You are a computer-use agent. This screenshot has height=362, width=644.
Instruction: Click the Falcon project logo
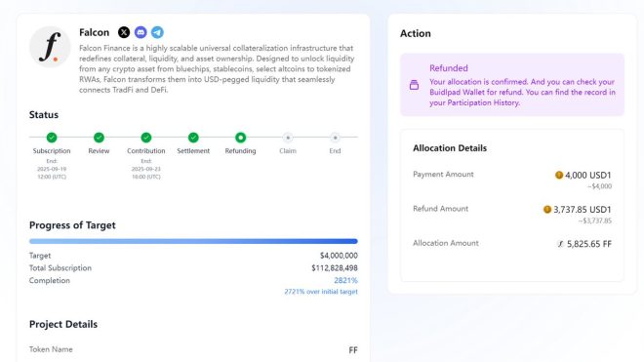click(x=50, y=47)
